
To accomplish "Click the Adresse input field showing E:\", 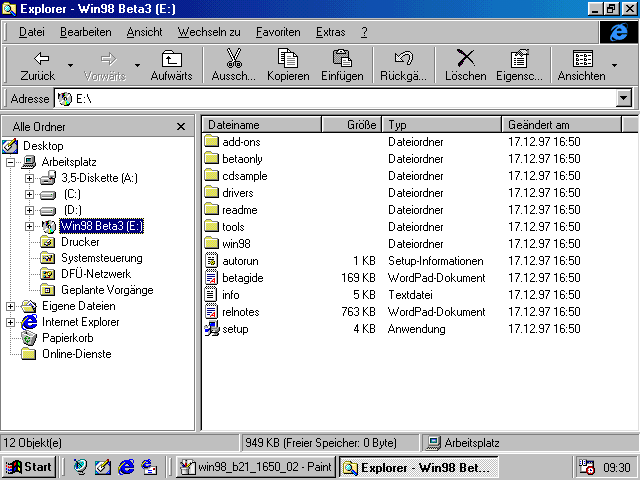I will pyautogui.click(x=335, y=99).
